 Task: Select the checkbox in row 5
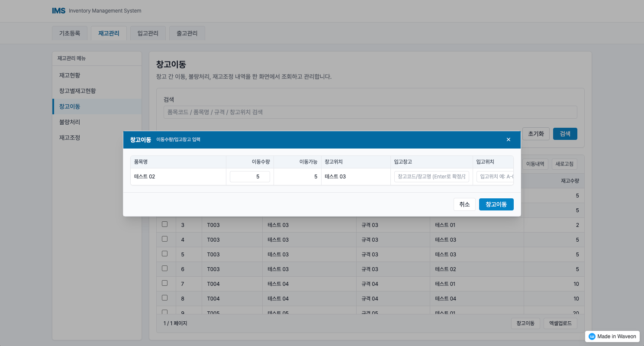164,254
